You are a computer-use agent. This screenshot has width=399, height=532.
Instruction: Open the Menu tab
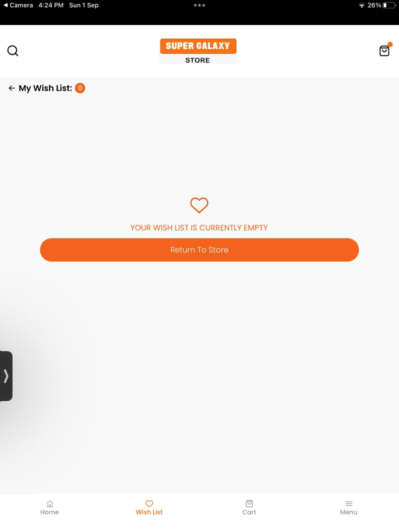(349, 508)
